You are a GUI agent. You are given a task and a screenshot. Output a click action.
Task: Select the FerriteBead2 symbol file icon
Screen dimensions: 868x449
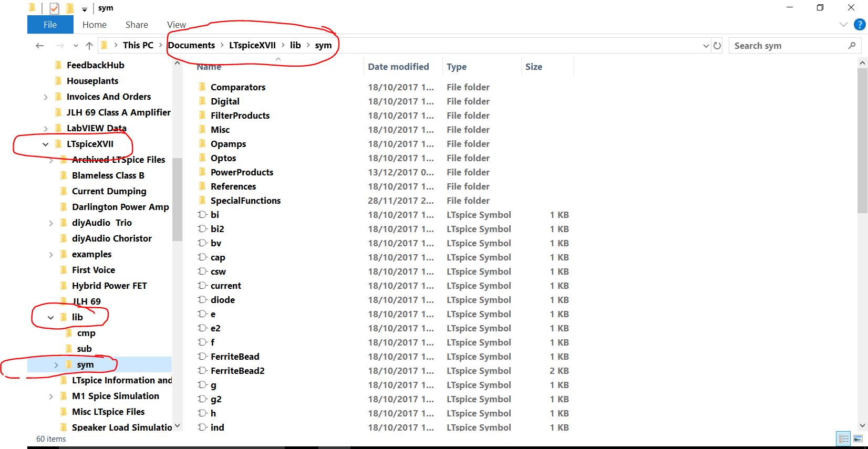(x=202, y=370)
